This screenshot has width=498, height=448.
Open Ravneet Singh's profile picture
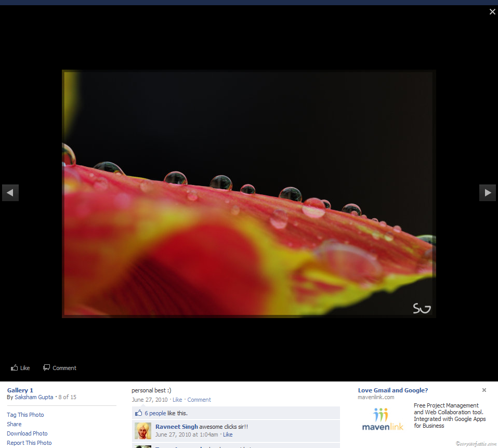tap(143, 431)
